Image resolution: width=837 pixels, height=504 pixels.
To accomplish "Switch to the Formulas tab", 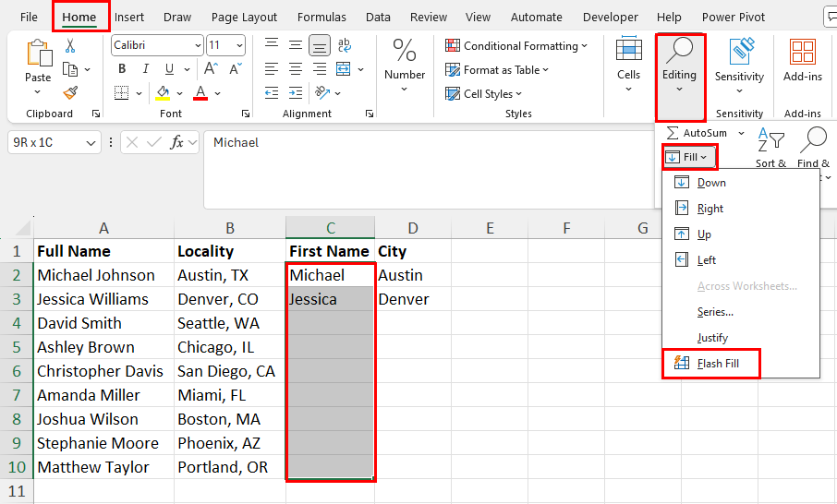I will (321, 17).
